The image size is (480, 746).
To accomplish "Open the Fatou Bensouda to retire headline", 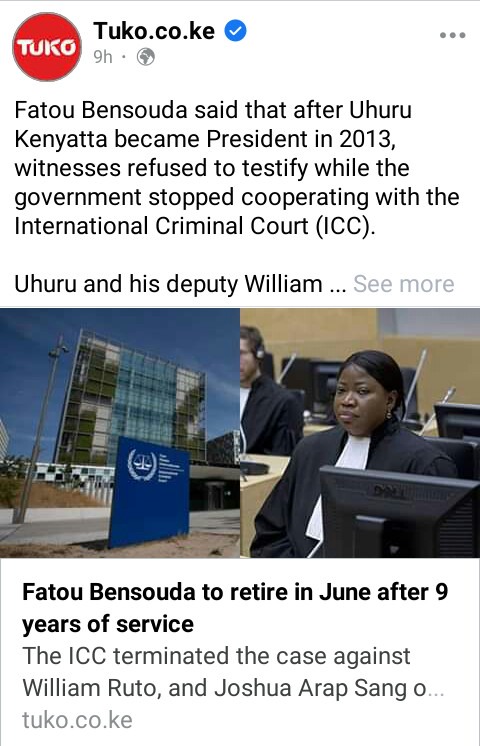I will [x=235, y=608].
